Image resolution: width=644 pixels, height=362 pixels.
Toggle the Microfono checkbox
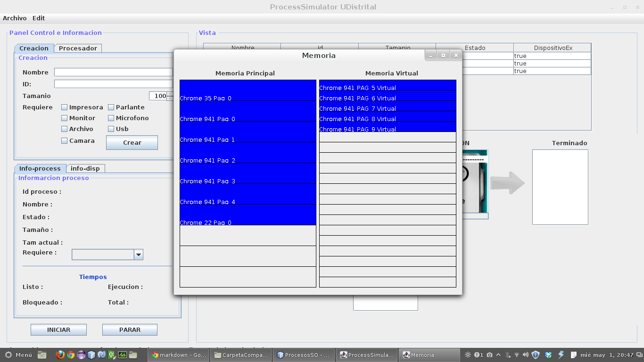111,118
